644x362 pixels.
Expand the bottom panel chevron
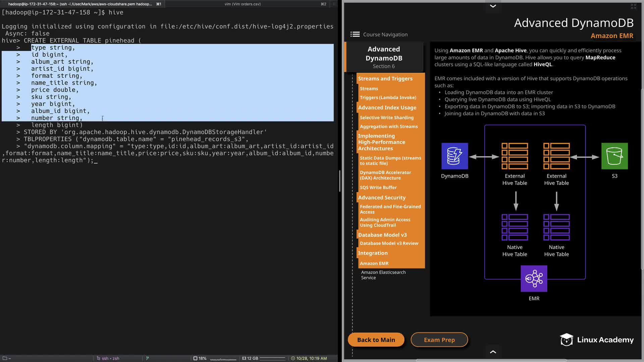coord(493,352)
